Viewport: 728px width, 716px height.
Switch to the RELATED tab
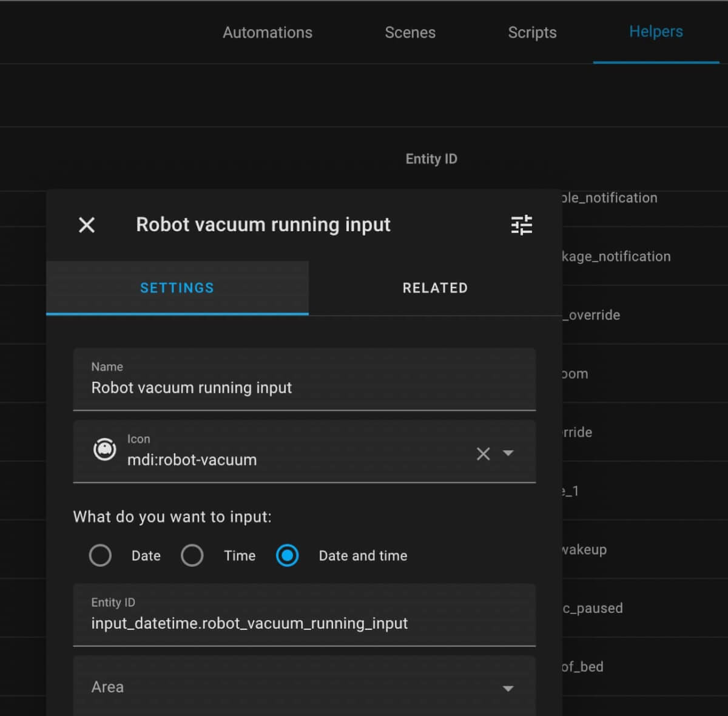[435, 288]
